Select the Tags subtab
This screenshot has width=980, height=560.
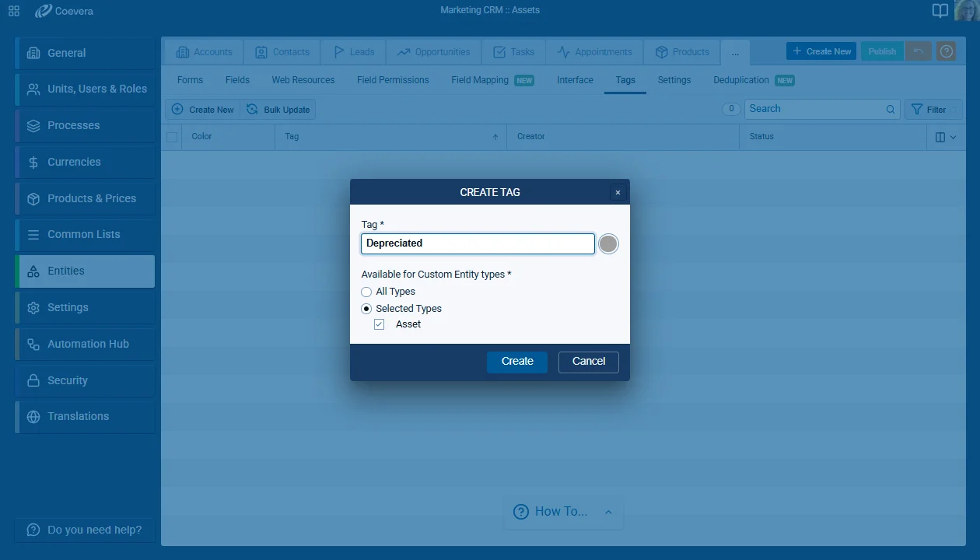click(625, 80)
